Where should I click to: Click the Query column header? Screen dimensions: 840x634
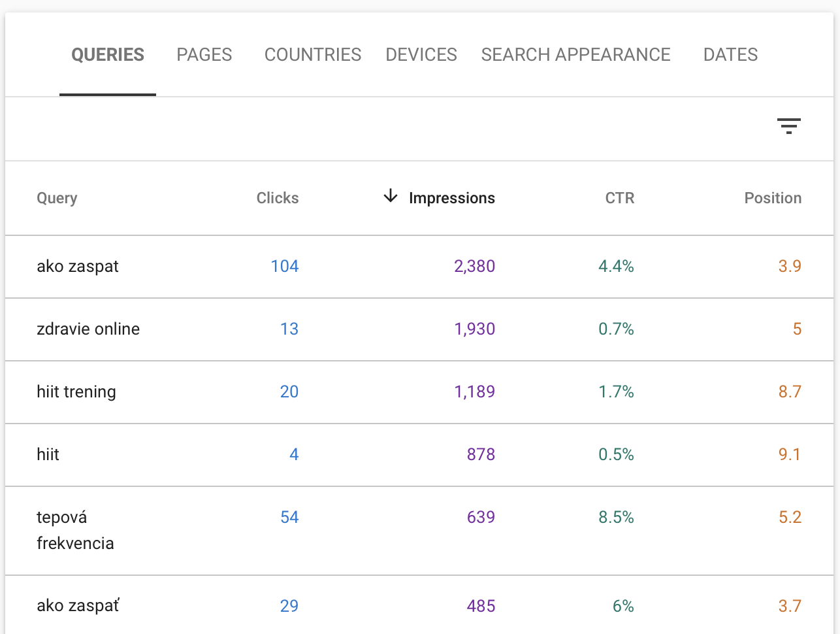57,198
